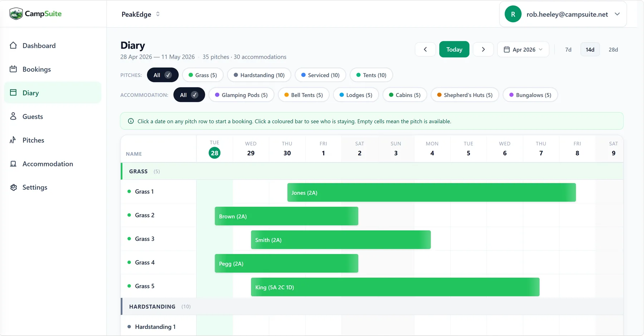The height and width of the screenshot is (336, 644).
Task: Open the Brown (2A) booking bar
Action: [x=286, y=216]
